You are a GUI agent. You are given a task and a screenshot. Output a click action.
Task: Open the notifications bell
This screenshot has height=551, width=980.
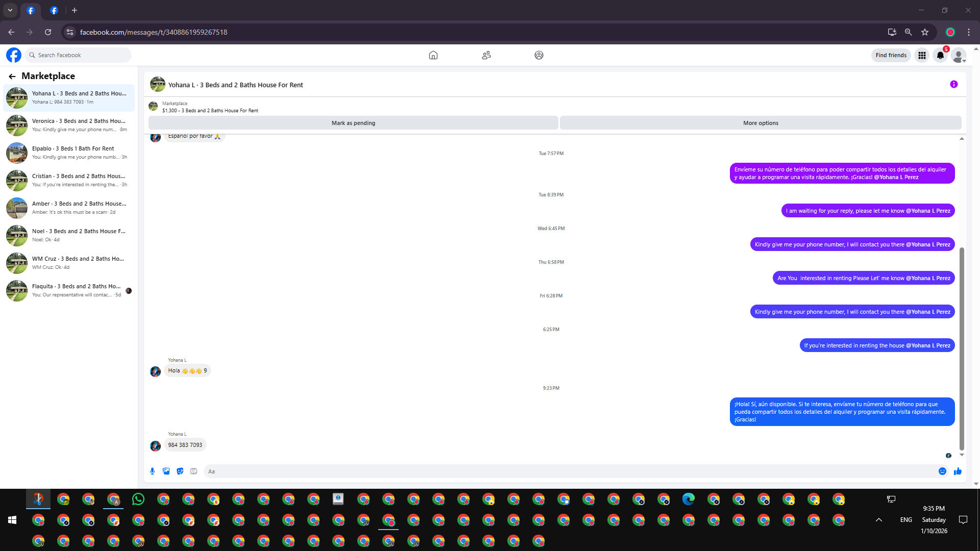pyautogui.click(x=940, y=55)
